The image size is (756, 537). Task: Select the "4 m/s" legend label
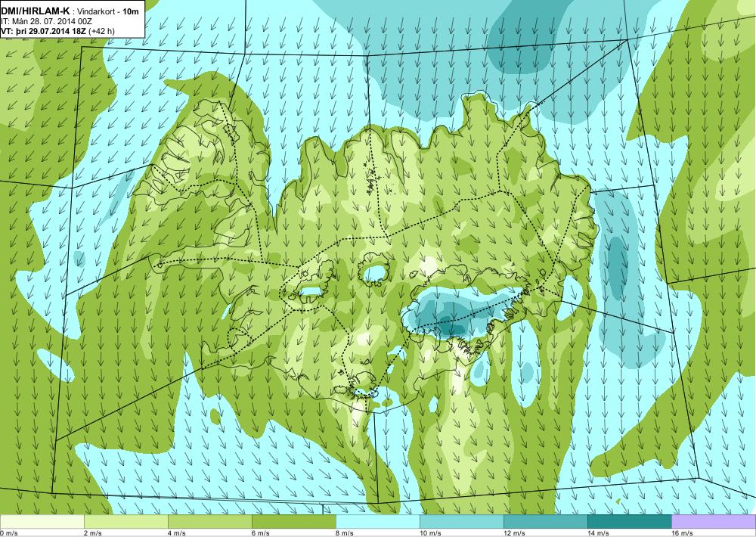point(177,533)
